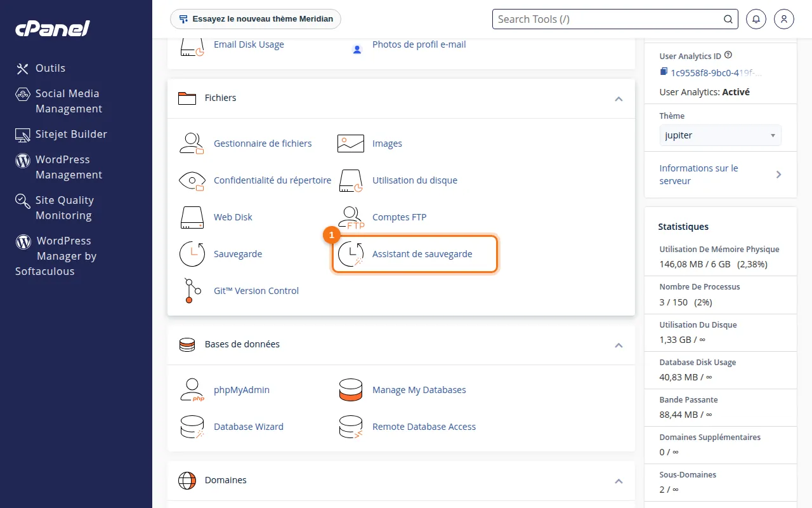Click the Sauvegarde clock icon
Image resolution: width=812 pixels, height=508 pixels.
pyautogui.click(x=192, y=254)
